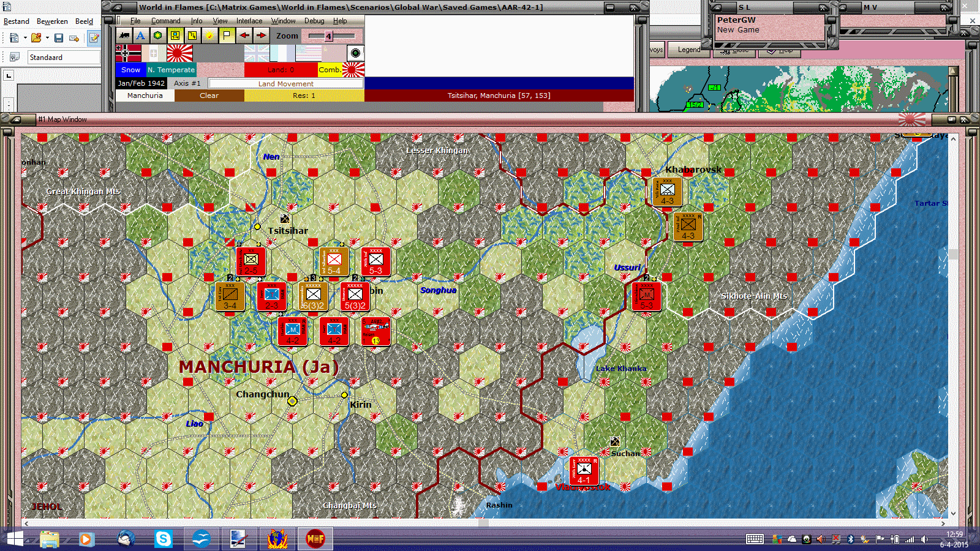Collapse the World in Flames window arrow
980x551 pixels.
[117, 7]
